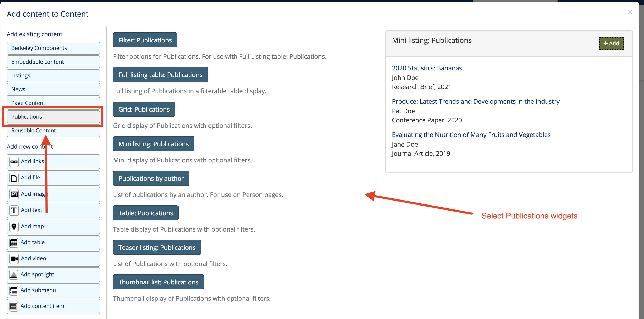
Task: Click the Add spotlight label
Action: [x=37, y=274]
